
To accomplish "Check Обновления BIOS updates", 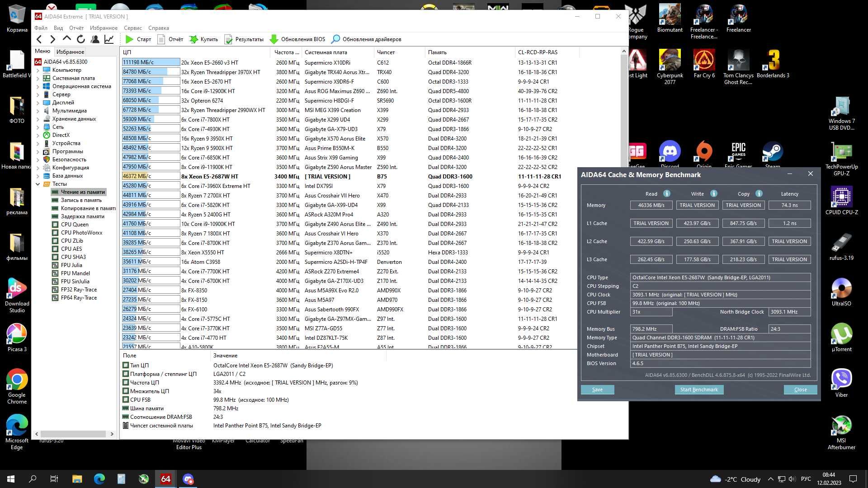I will (297, 39).
